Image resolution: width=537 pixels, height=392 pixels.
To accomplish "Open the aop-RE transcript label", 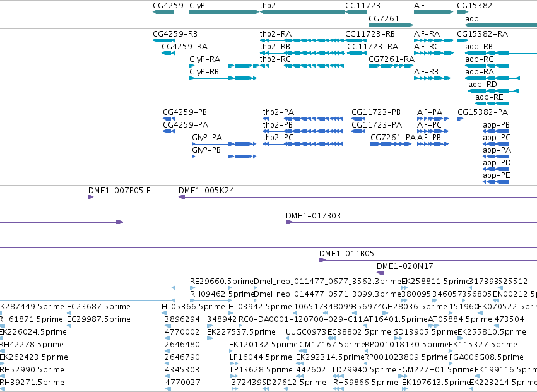I will tap(489, 97).
